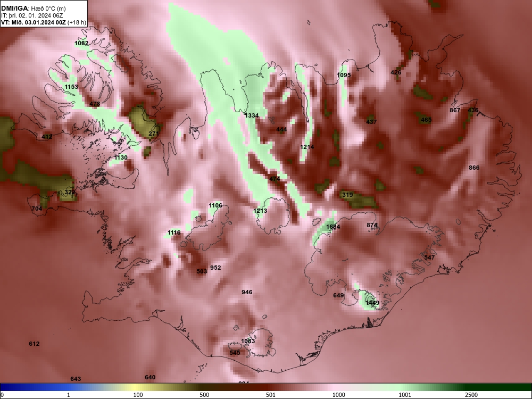
Task: Click the 1214 height label
Action: pos(307,147)
